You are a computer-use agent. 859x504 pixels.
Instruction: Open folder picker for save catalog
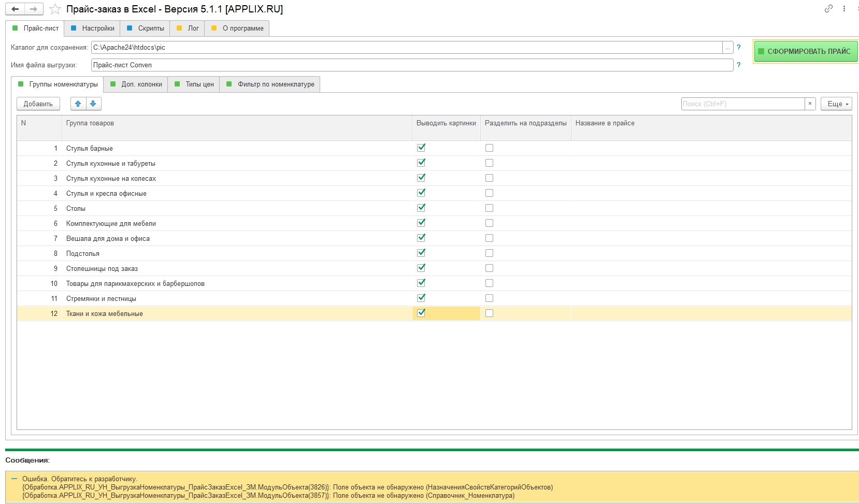pyautogui.click(x=728, y=47)
